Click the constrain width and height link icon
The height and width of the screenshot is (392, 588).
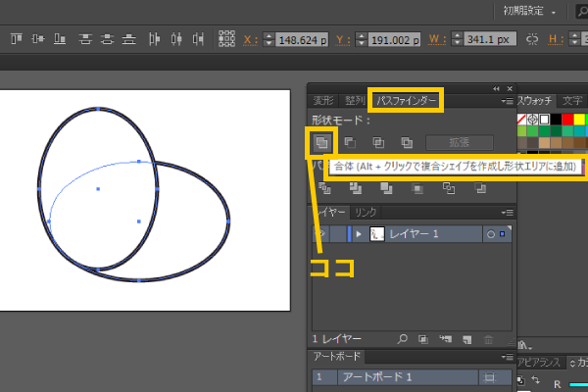click(533, 40)
